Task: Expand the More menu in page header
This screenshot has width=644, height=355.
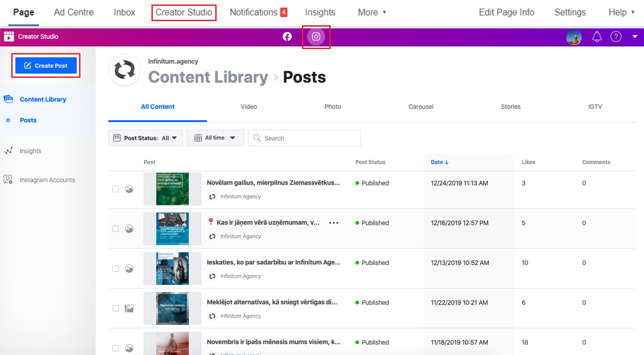Action: click(x=372, y=13)
